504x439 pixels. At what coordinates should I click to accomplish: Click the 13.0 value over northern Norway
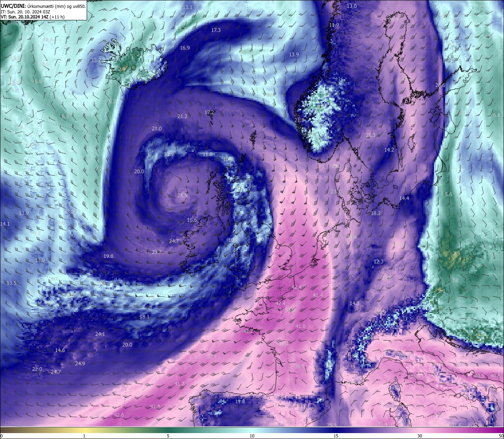352,6
